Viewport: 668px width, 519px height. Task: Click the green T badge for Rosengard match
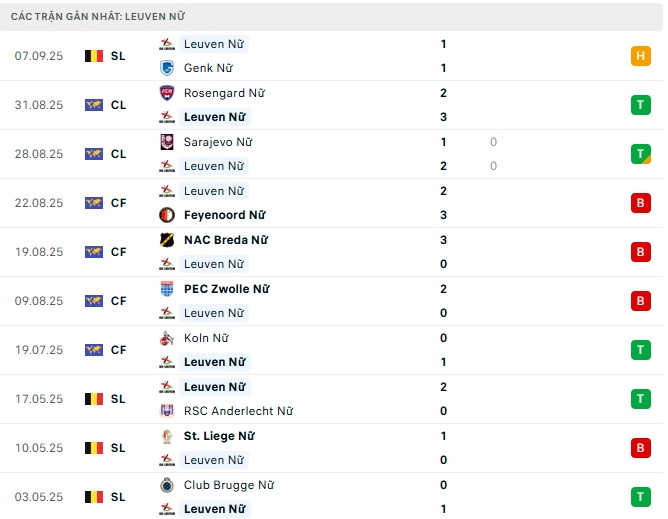click(641, 105)
